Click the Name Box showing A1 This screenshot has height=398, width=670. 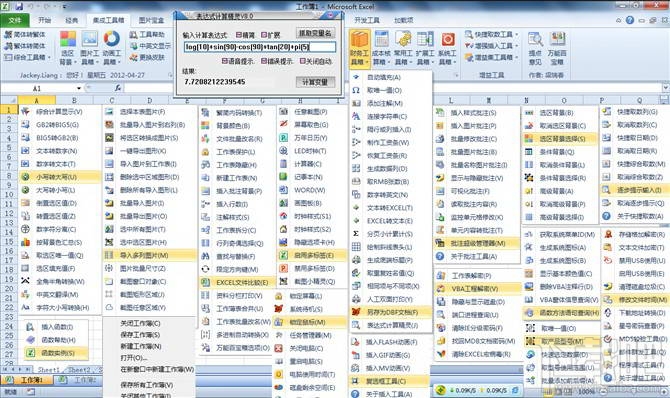[38, 88]
